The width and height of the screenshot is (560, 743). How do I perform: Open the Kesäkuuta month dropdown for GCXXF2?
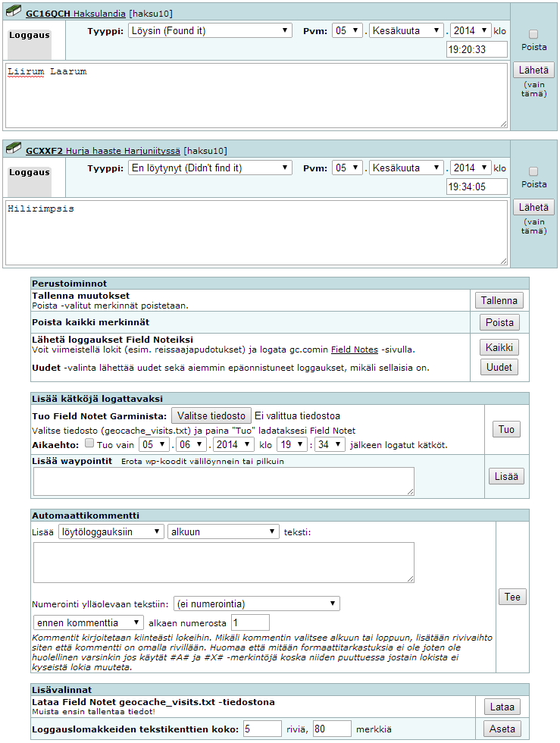(x=406, y=168)
